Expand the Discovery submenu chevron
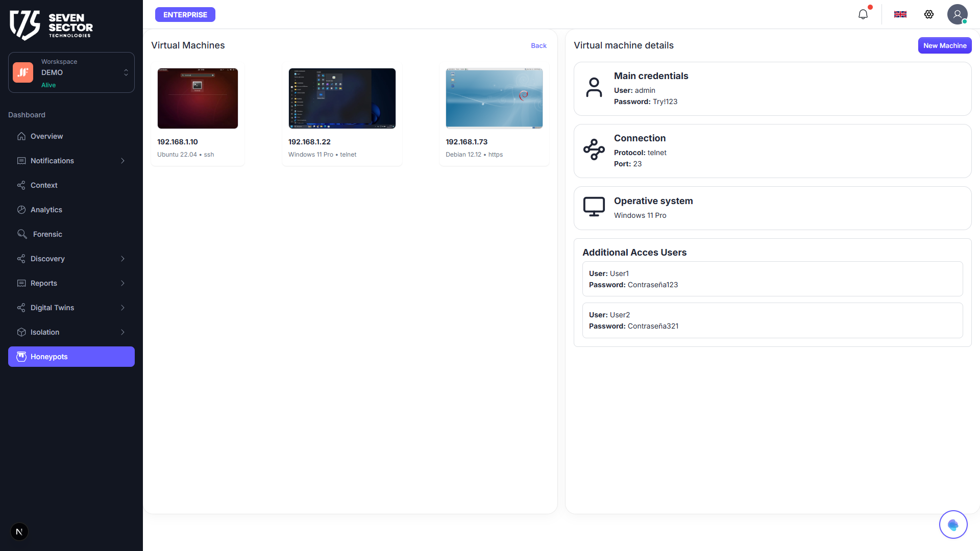 tap(122, 259)
